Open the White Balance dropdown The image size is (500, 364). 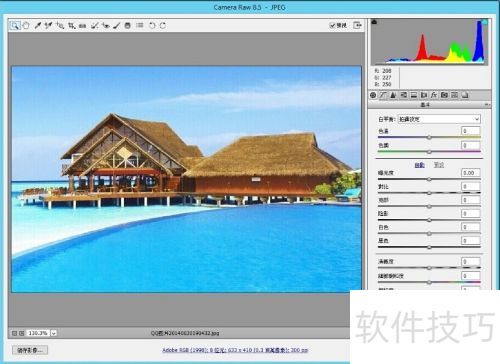[x=439, y=119]
